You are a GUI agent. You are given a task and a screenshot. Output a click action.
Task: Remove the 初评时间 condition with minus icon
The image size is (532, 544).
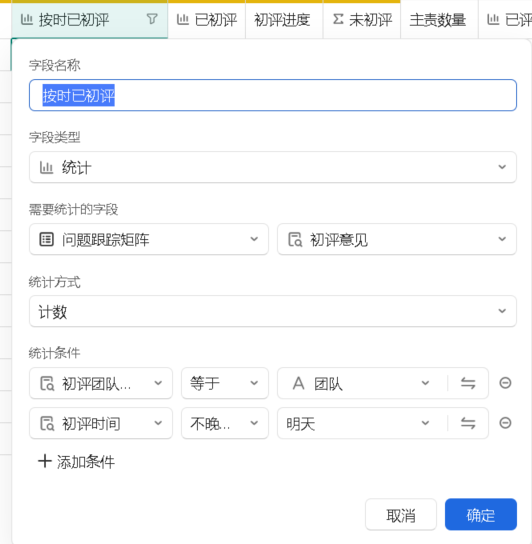point(505,423)
